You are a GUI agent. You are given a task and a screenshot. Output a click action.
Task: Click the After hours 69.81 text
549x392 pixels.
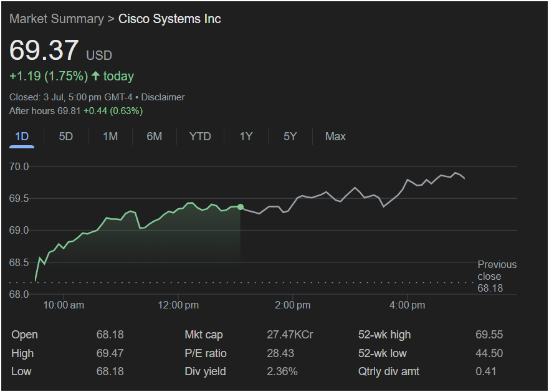45,111
